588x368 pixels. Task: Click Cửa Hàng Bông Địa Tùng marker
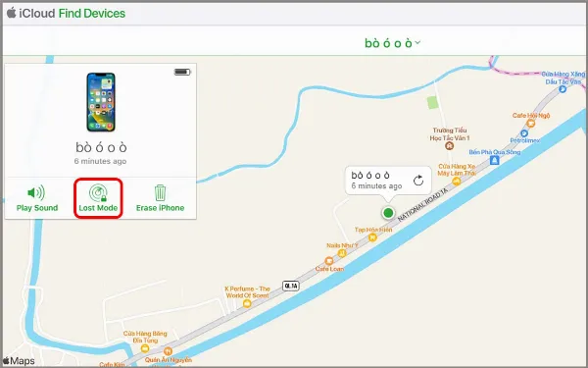pos(145,348)
